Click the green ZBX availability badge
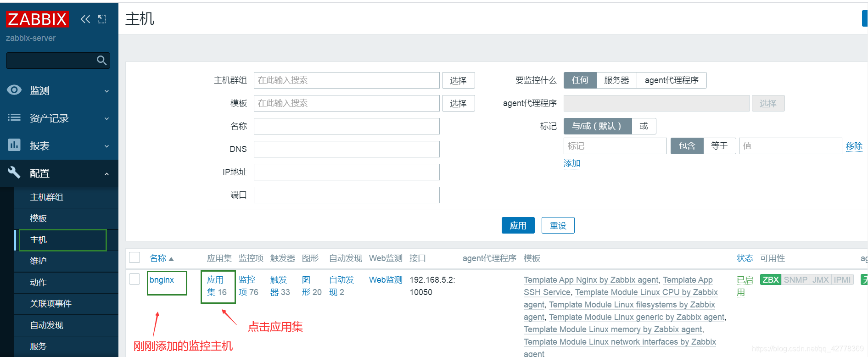 click(x=771, y=280)
